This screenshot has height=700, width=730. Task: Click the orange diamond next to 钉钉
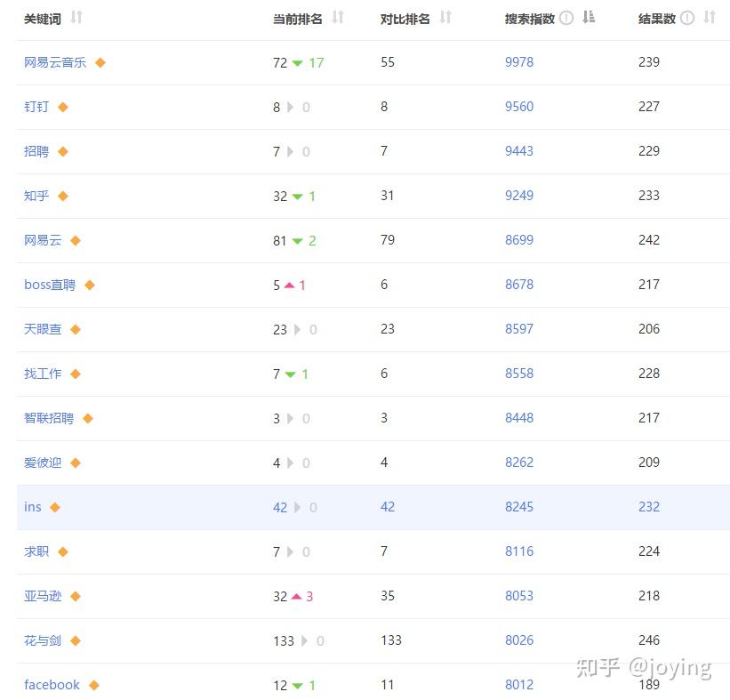[x=63, y=107]
